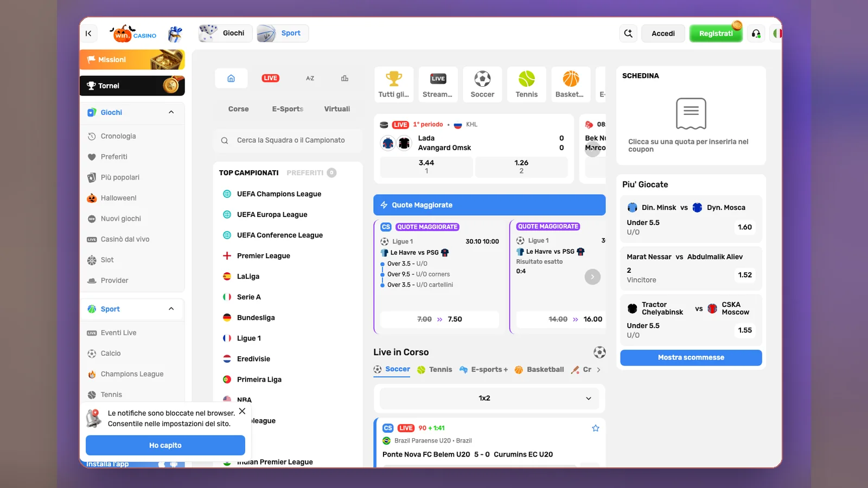Show more live sport tabs with the arrow
Image resolution: width=868 pixels, height=488 pixels.
pyautogui.click(x=599, y=370)
